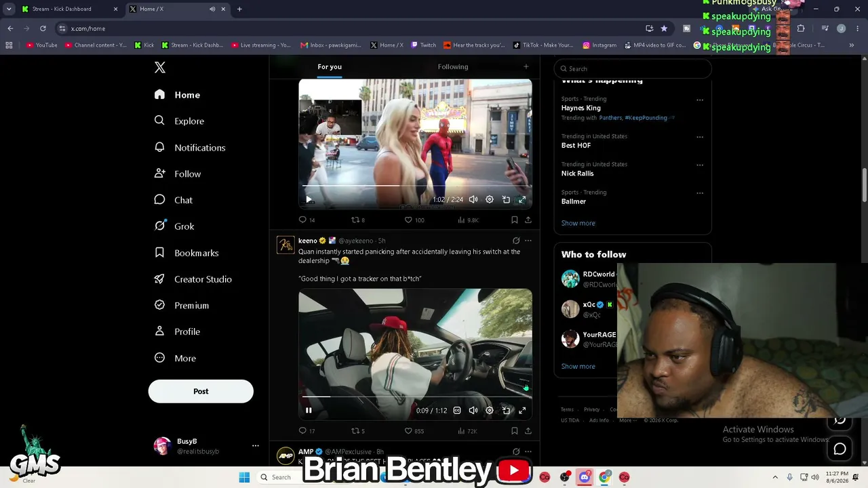The width and height of the screenshot is (868, 488).
Task: Open the X logo home link
Action: pyautogui.click(x=160, y=67)
